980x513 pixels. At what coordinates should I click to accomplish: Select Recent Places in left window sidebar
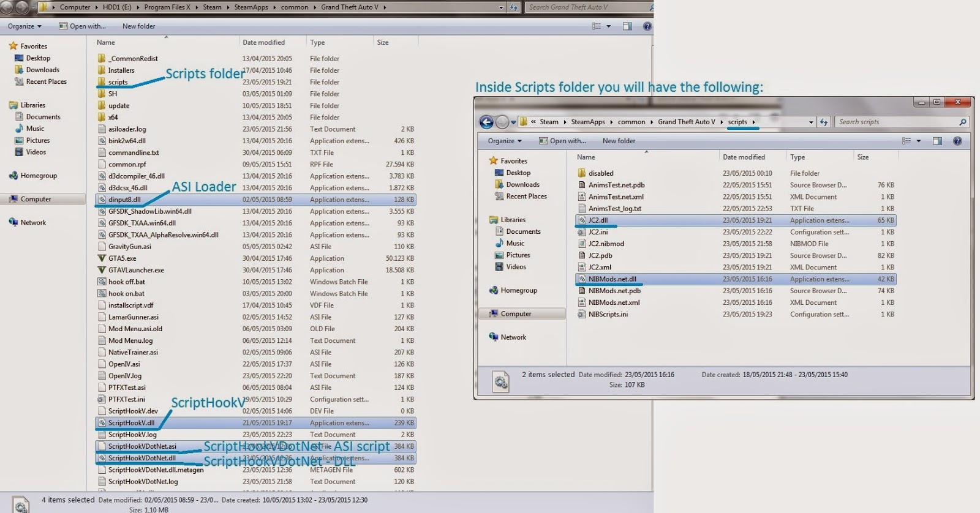click(x=47, y=81)
